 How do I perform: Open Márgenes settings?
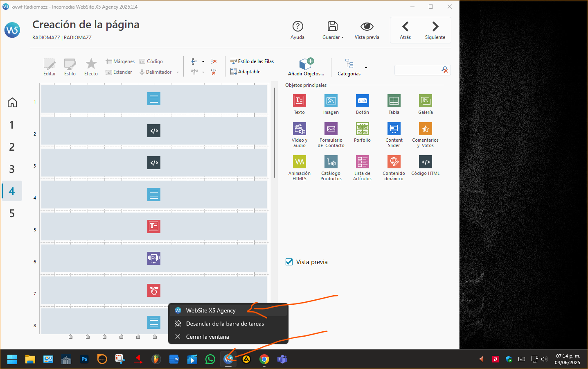[x=120, y=61]
